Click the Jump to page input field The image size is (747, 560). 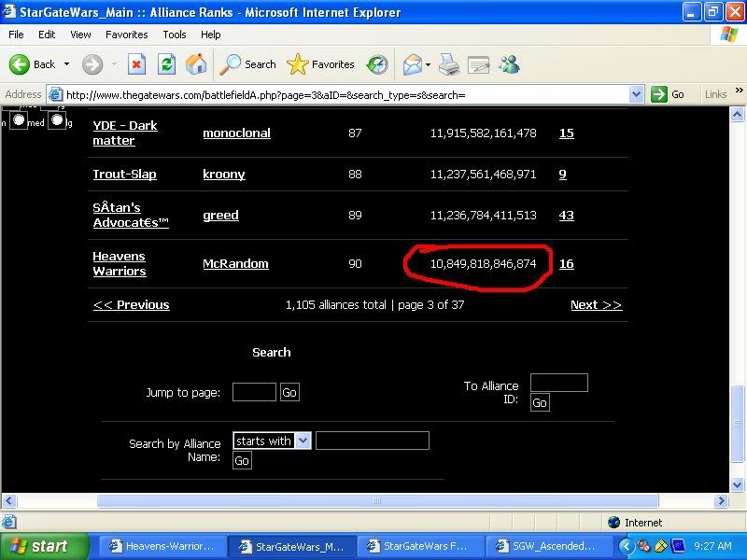(x=254, y=392)
